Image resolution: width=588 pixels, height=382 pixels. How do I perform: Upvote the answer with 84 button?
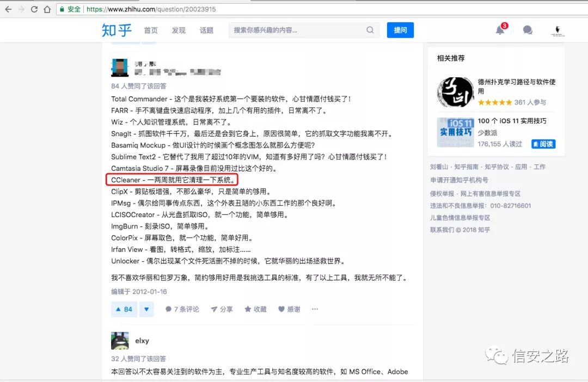pyautogui.click(x=124, y=309)
